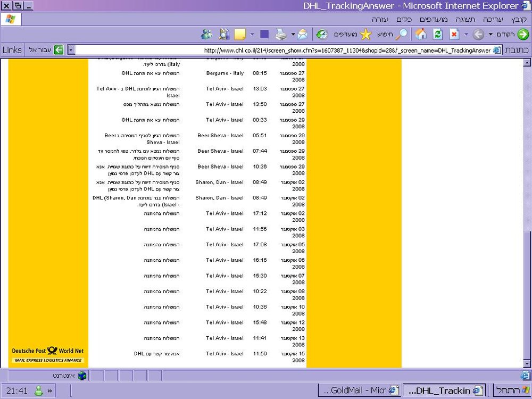
Task: Click the Internet zone globe in status bar
Action: coord(82,376)
